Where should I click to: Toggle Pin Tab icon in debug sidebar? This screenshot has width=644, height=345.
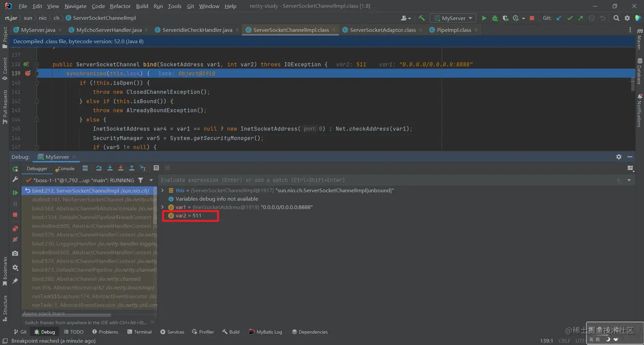pos(15,281)
